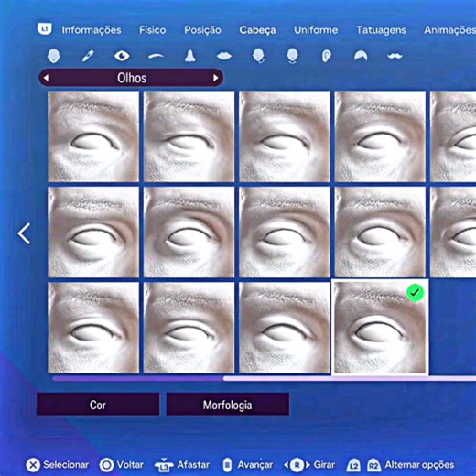476x476 pixels.
Task: Select the lips icon
Action: (x=224, y=56)
